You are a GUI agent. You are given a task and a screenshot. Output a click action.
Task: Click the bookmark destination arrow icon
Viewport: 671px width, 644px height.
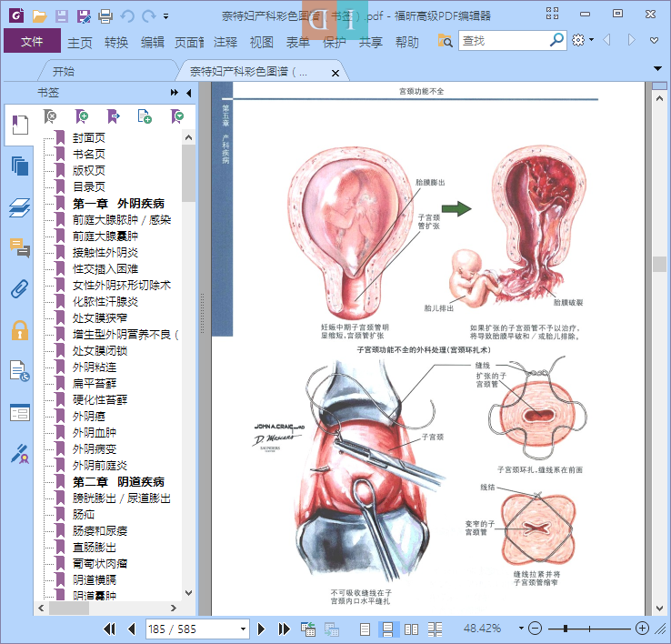tap(113, 116)
